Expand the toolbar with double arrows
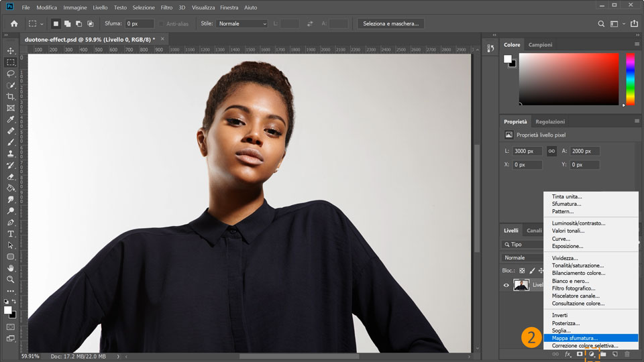 pyautogui.click(x=6, y=36)
